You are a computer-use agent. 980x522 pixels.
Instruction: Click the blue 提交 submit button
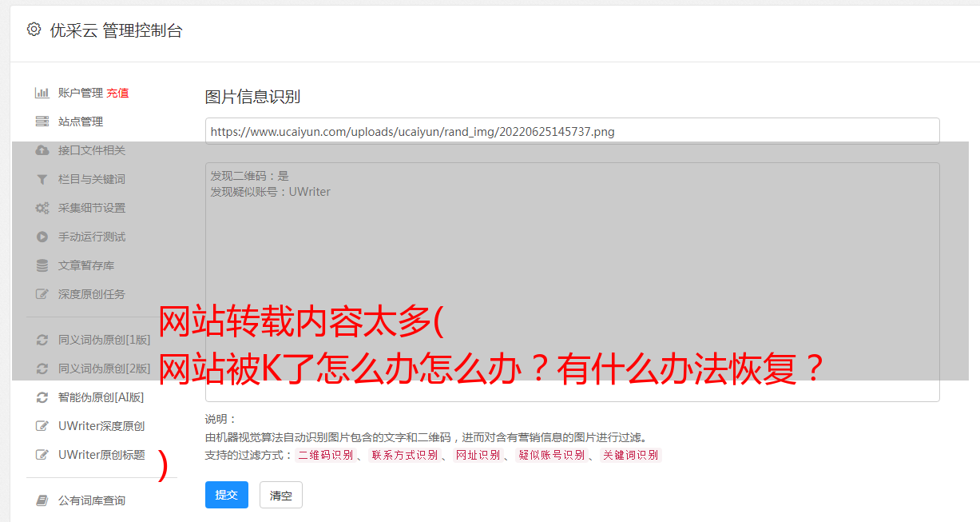[x=227, y=495]
